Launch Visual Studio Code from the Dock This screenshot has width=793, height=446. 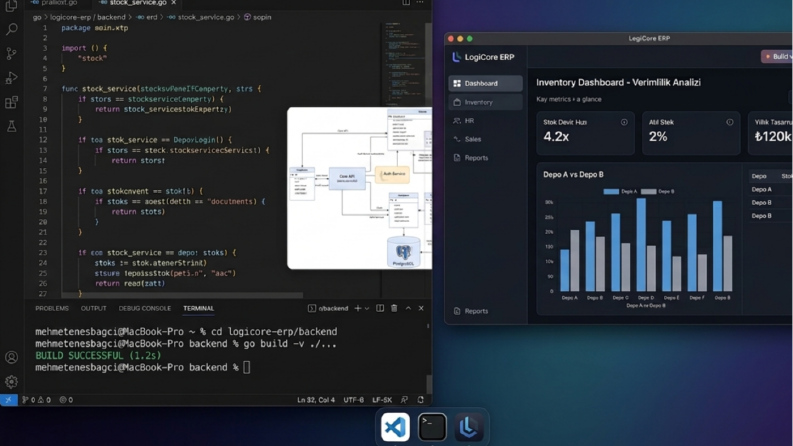(x=395, y=427)
